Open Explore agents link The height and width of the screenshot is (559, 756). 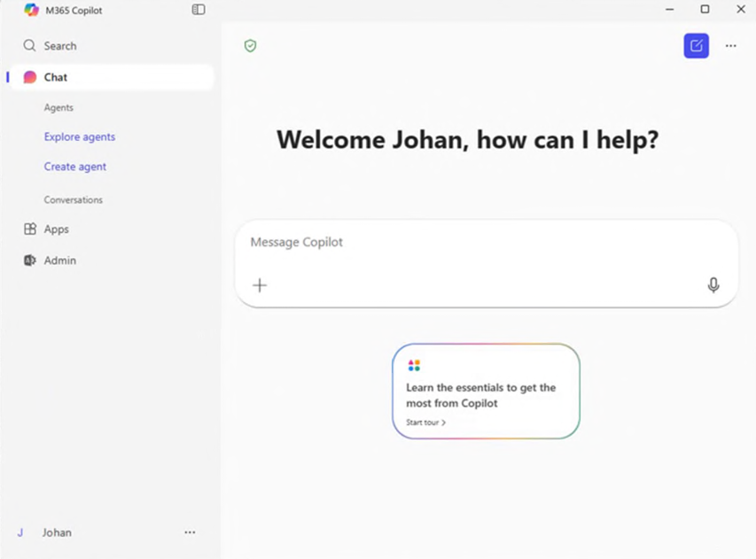coord(80,136)
